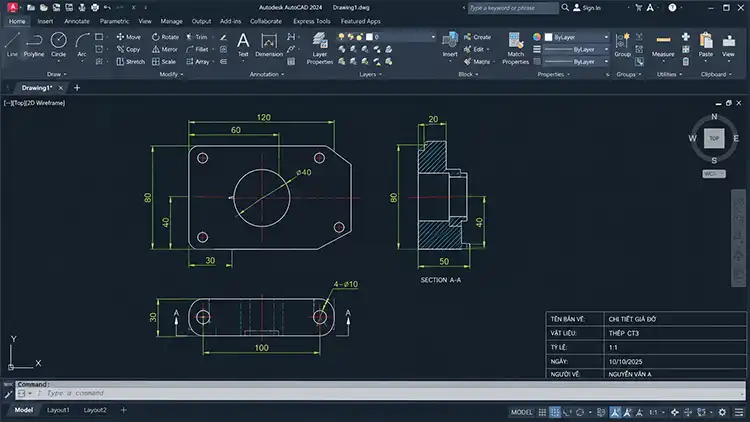This screenshot has height=422, width=750.
Task: Click the Rotate tool
Action: coord(165,37)
